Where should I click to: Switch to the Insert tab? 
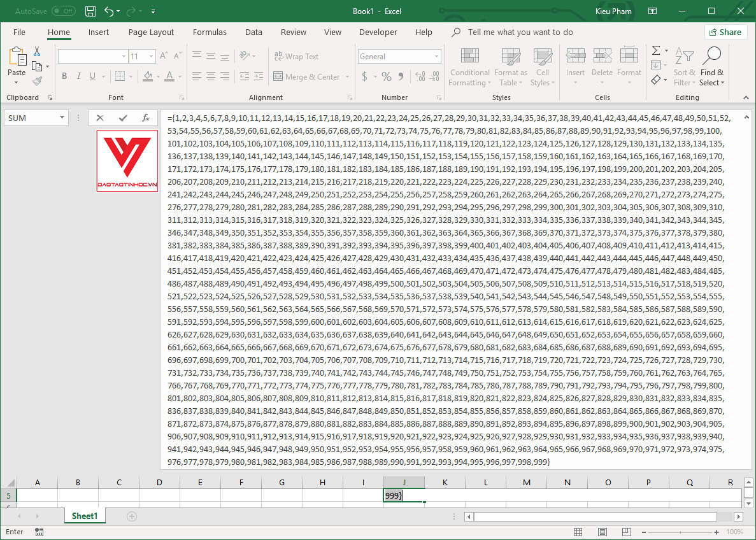point(98,32)
